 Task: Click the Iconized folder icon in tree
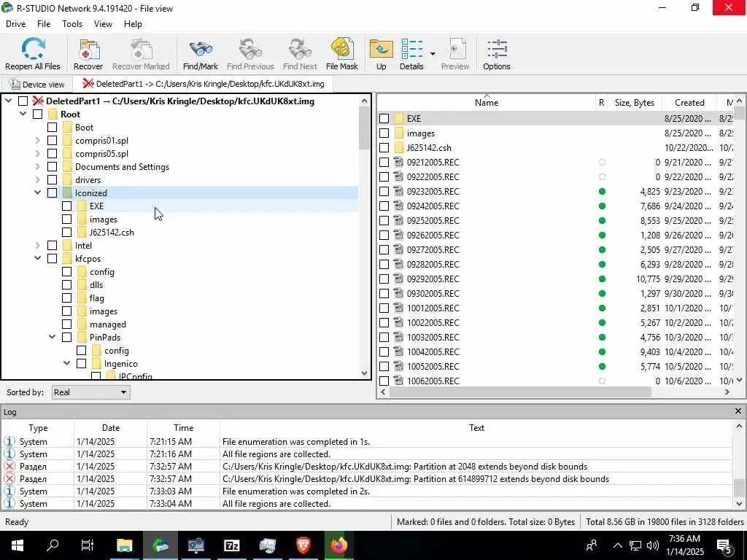pyautogui.click(x=66, y=192)
